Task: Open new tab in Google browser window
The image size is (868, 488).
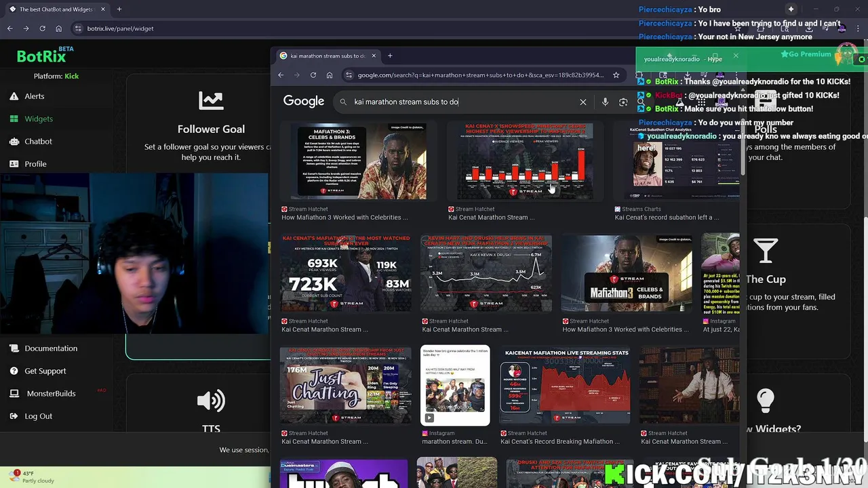Action: (x=389, y=56)
